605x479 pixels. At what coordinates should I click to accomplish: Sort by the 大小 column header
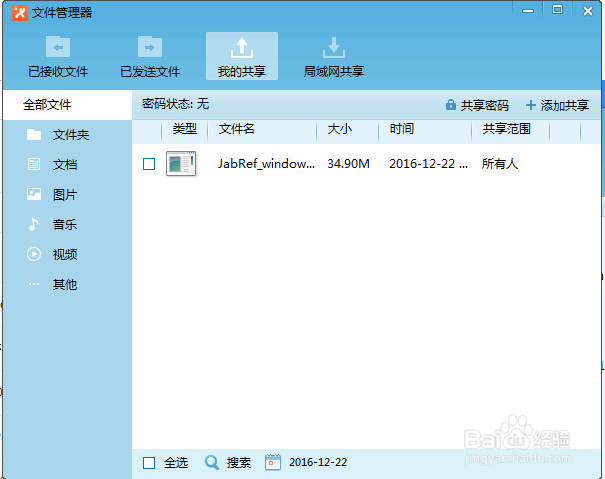pos(340,129)
